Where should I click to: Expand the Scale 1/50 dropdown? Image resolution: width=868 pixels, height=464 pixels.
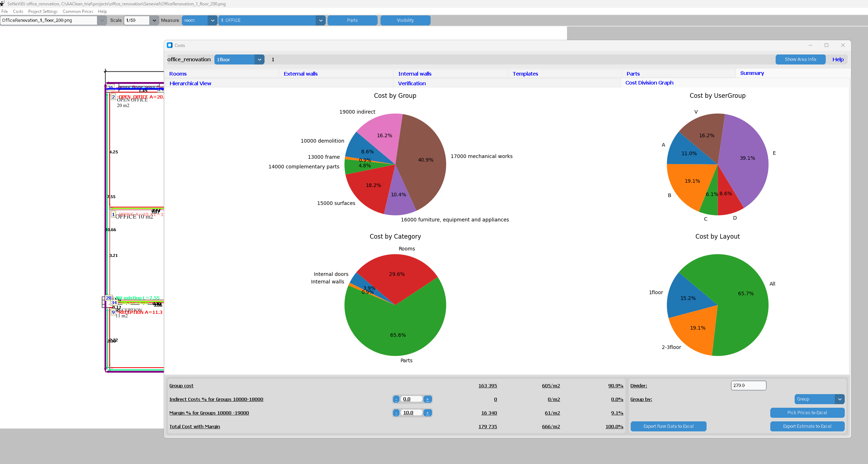[154, 20]
